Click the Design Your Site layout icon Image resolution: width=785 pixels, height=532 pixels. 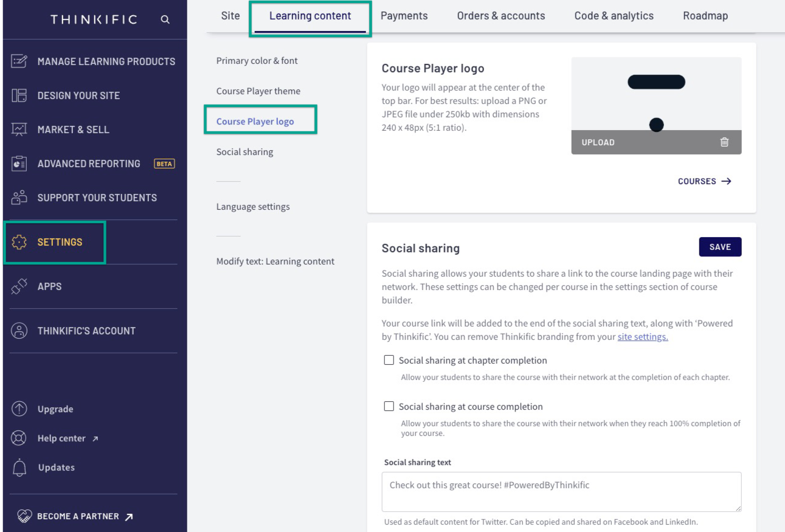tap(19, 95)
